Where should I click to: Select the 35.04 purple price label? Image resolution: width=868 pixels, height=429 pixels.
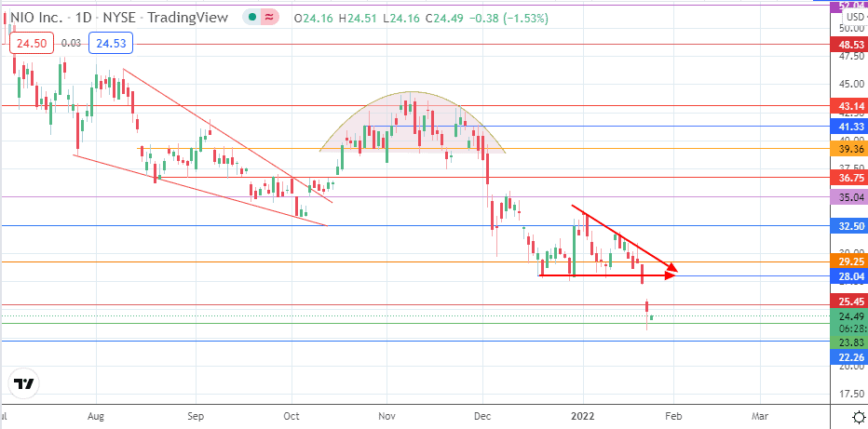(849, 196)
